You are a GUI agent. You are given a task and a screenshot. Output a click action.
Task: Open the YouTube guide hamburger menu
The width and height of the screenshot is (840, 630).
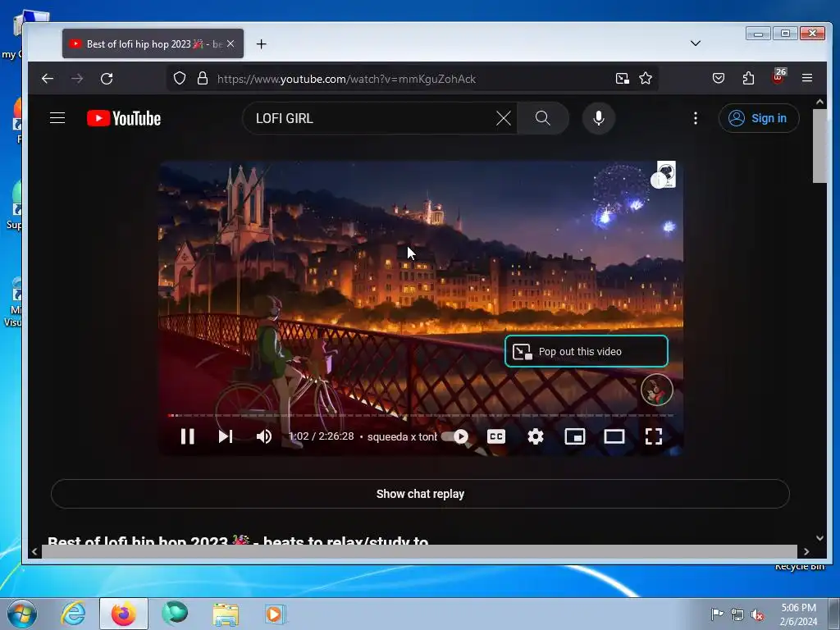coord(57,118)
